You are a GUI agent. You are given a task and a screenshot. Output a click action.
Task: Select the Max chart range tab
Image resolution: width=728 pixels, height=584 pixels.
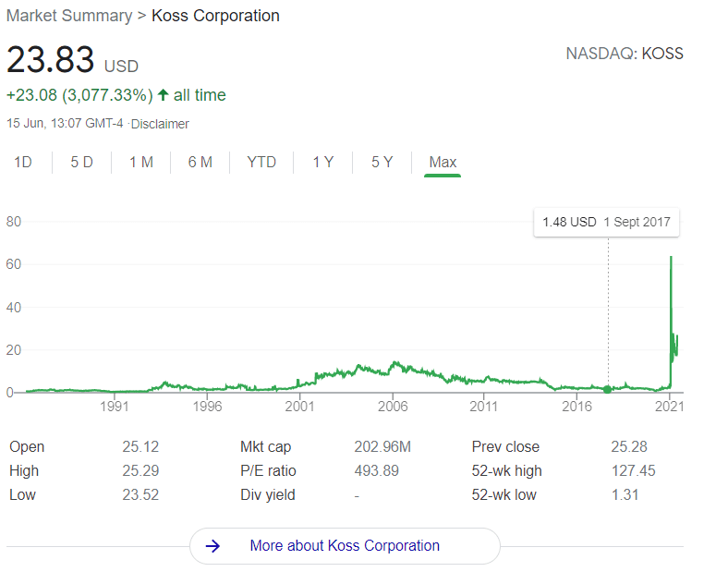click(443, 162)
